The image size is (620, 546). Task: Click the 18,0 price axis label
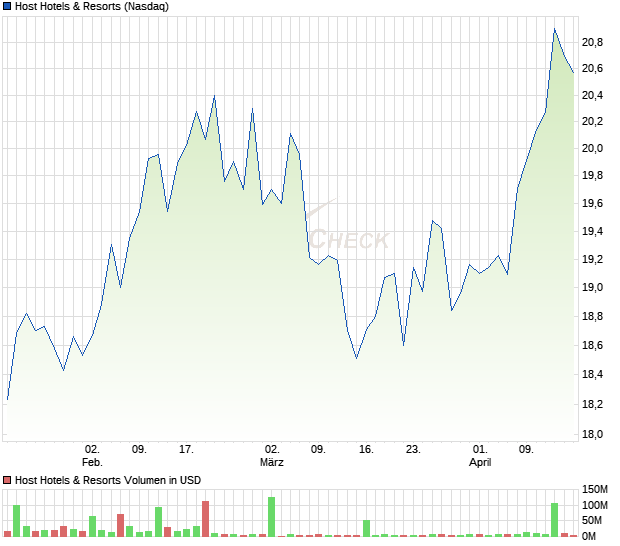tap(592, 435)
